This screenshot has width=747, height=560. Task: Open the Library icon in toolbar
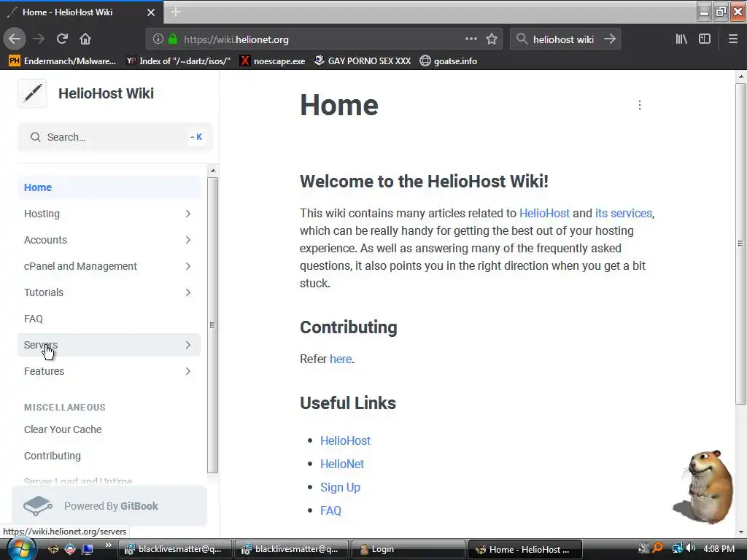pos(681,39)
